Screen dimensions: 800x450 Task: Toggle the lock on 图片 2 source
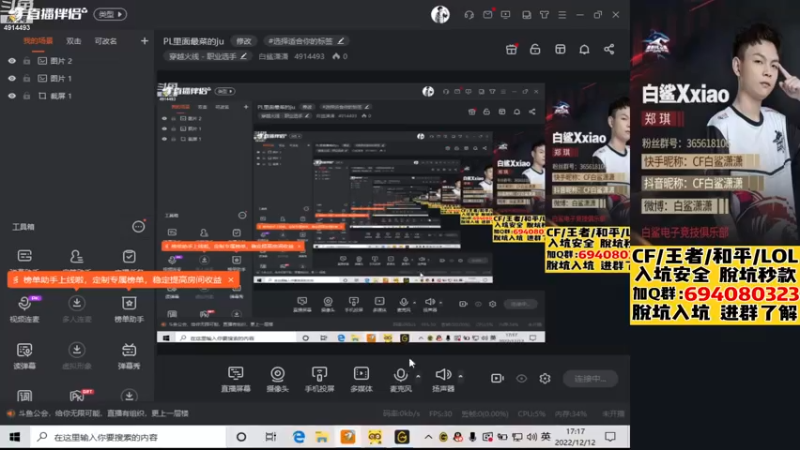27,61
